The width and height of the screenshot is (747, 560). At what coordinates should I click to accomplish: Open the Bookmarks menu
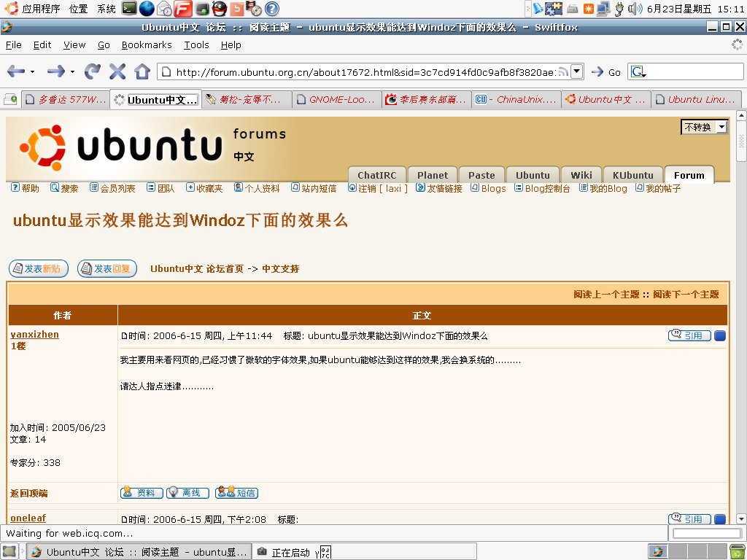pyautogui.click(x=146, y=44)
